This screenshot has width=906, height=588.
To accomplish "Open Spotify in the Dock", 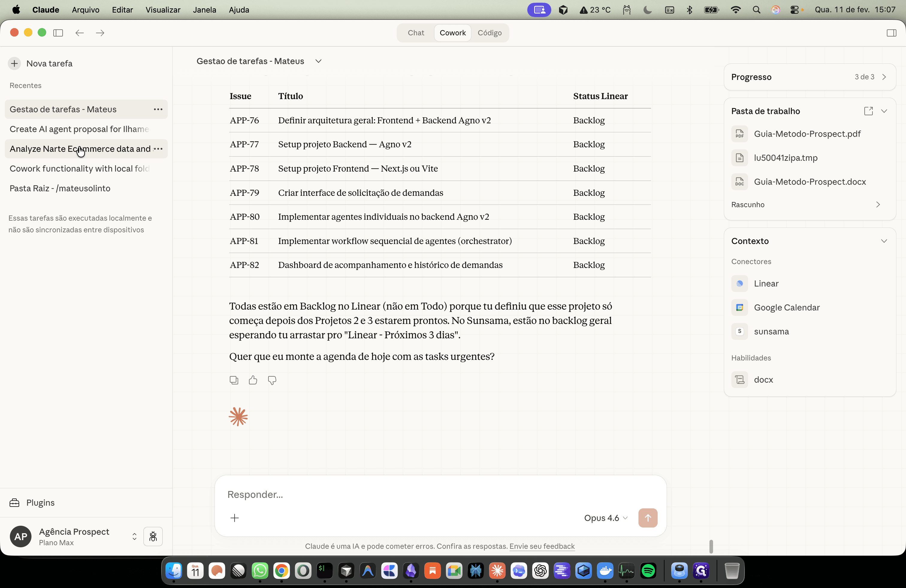I will [648, 571].
